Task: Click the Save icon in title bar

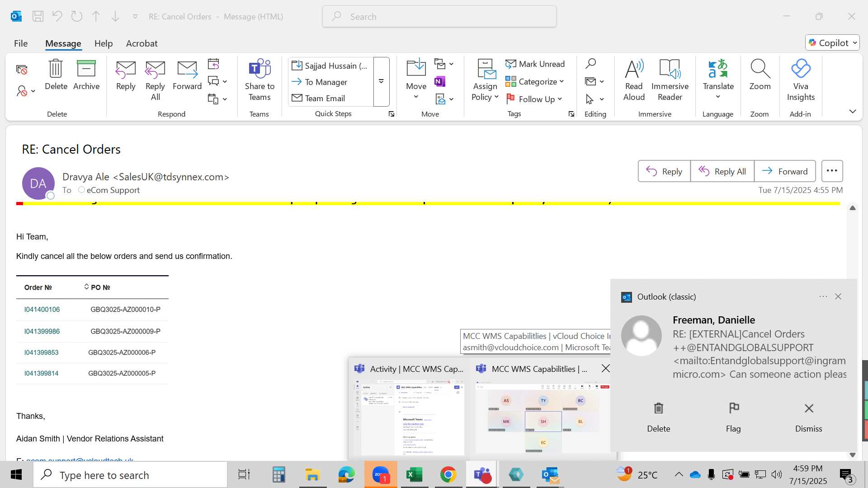Action: [x=38, y=17]
